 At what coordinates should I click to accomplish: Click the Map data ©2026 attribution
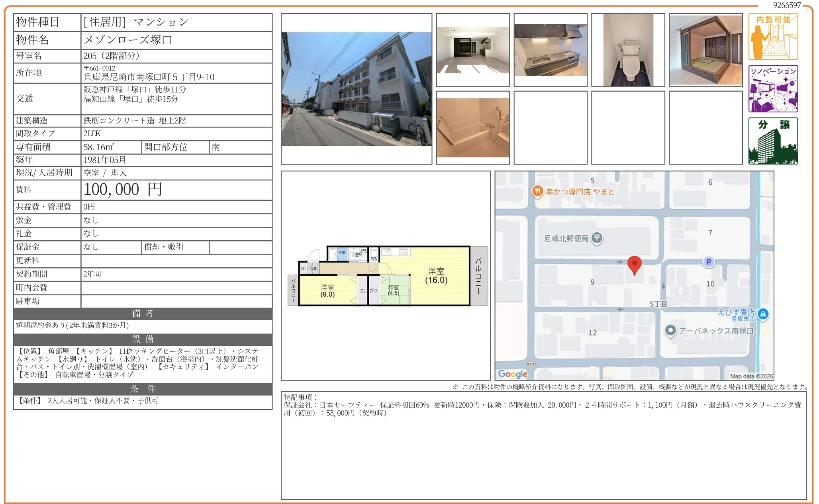pos(751,376)
